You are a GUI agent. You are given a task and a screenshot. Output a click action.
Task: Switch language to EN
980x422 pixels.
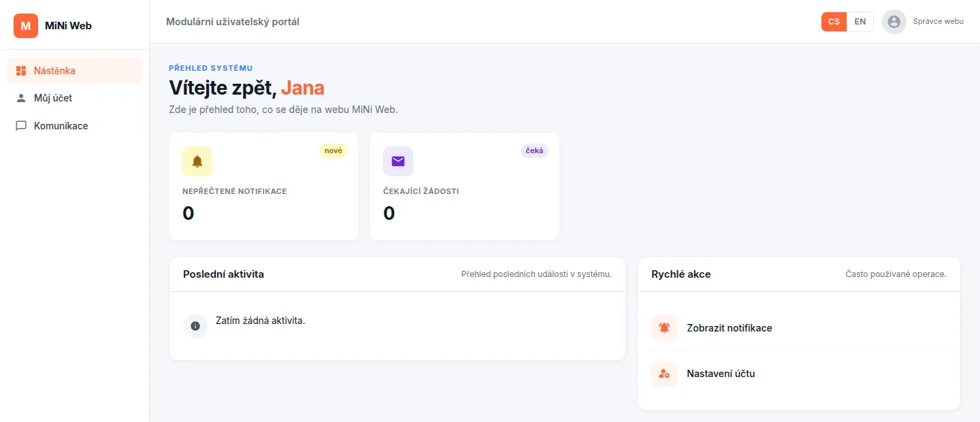(860, 22)
